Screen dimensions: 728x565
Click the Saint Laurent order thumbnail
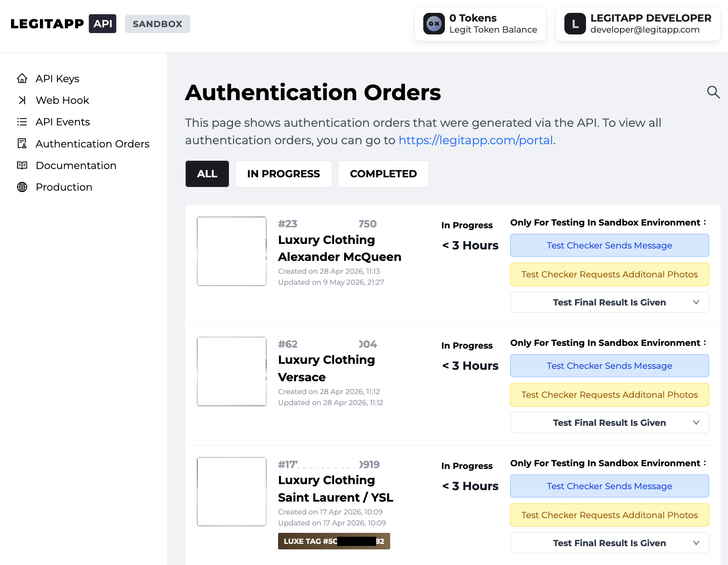tap(232, 492)
